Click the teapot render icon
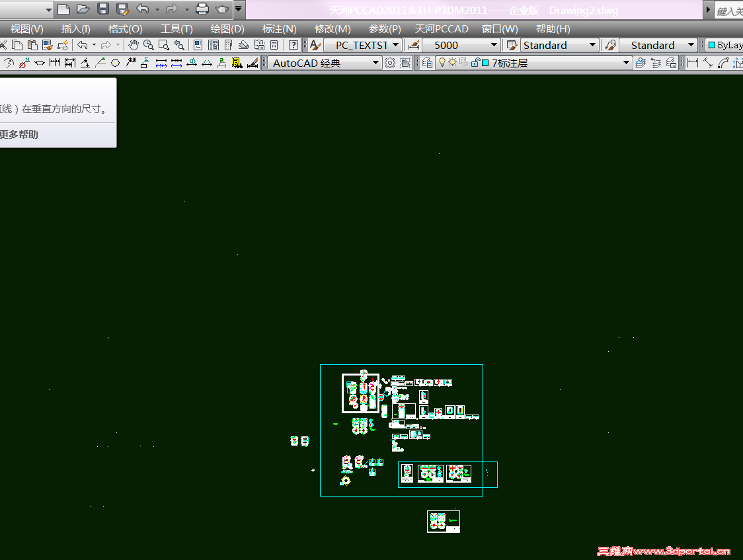 (221, 9)
